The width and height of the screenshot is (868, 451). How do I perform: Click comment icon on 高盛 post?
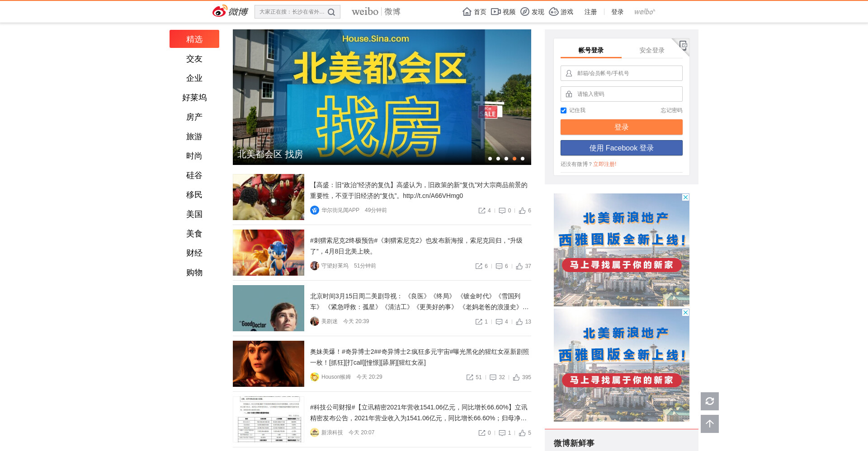tap(502, 211)
